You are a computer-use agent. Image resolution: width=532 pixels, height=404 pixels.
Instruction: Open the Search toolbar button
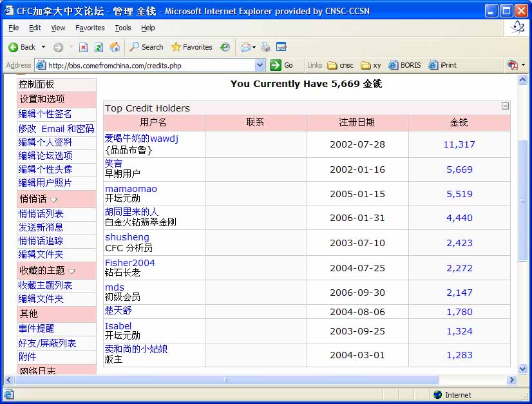(x=146, y=47)
